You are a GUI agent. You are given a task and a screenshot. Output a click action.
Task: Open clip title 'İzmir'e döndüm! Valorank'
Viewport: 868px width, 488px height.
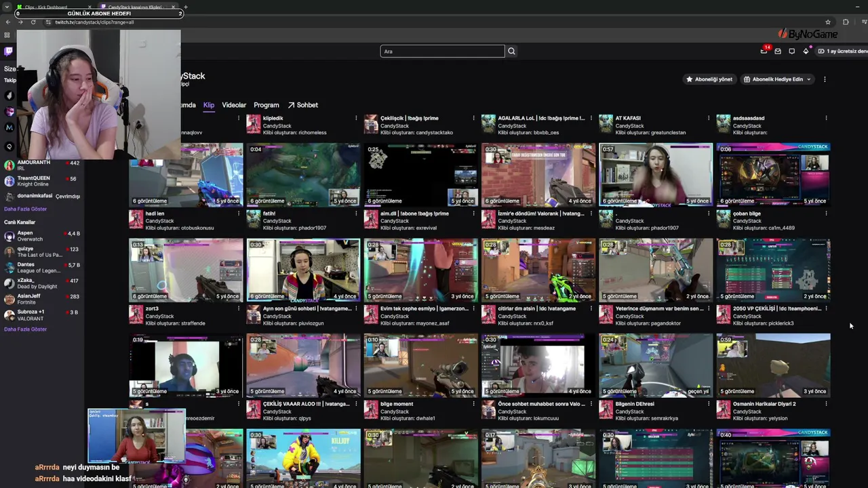coord(541,213)
